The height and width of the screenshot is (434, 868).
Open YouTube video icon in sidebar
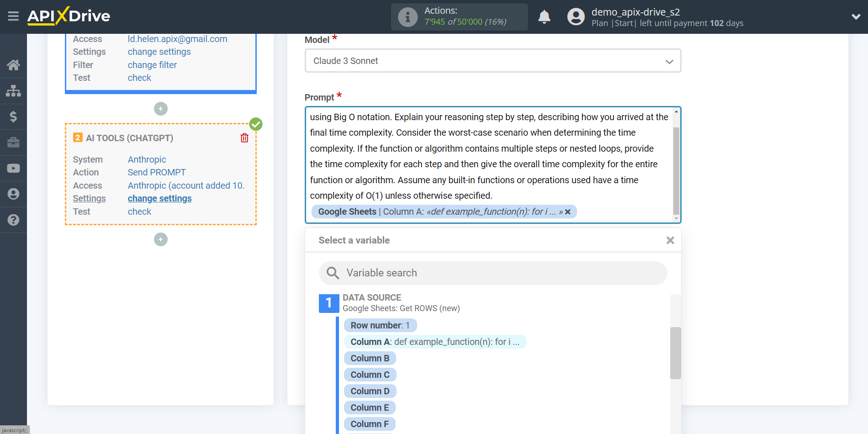tap(13, 168)
